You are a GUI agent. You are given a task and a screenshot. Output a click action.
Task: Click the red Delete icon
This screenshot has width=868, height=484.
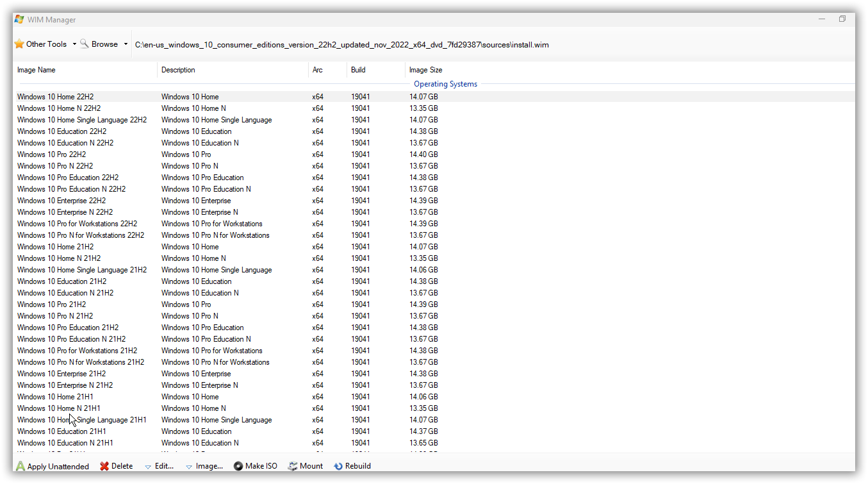(104, 466)
